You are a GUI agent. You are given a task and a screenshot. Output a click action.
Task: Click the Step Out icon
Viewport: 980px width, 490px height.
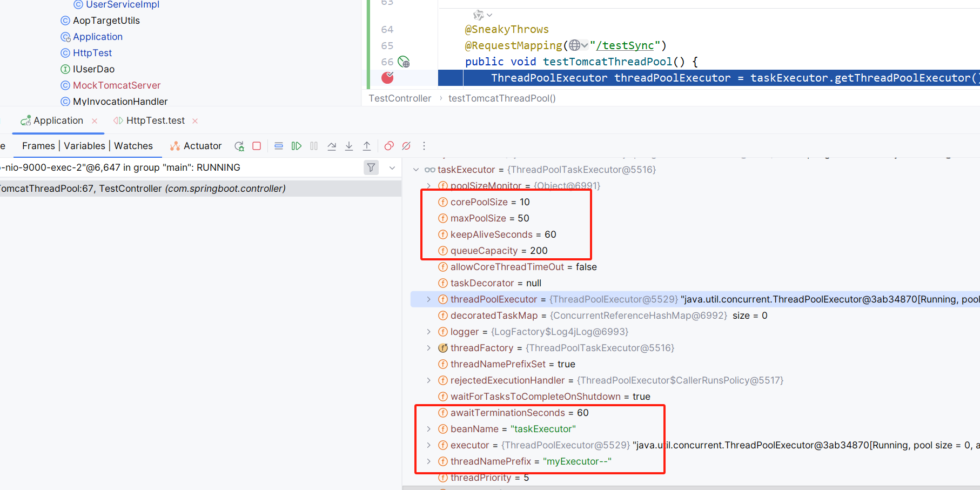point(367,146)
